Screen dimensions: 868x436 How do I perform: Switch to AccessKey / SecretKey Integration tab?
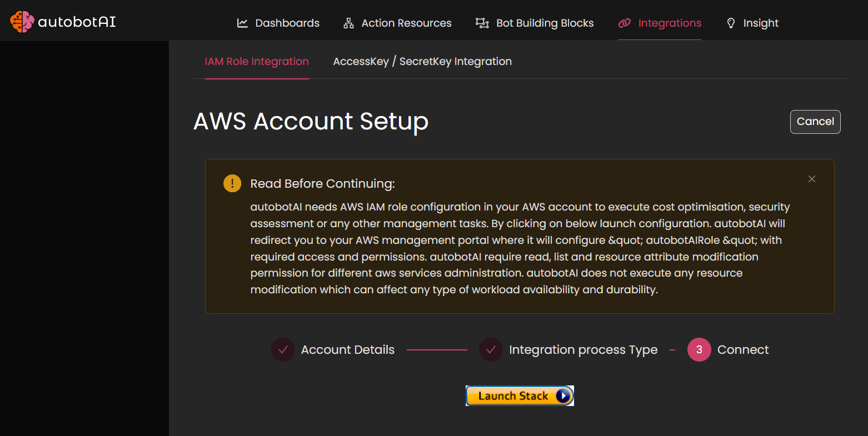[x=422, y=62]
